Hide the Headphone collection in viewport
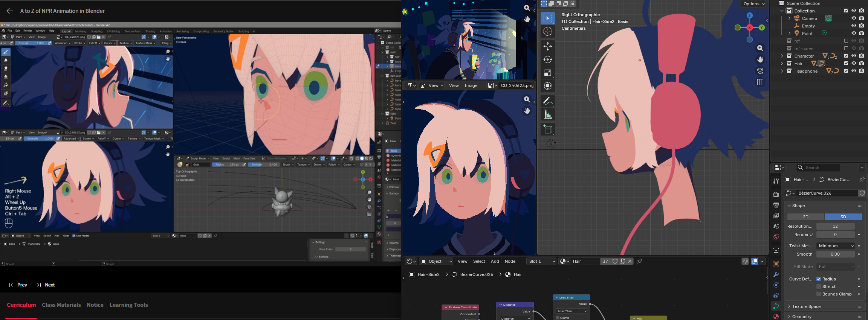The image size is (868, 320). pos(854,71)
